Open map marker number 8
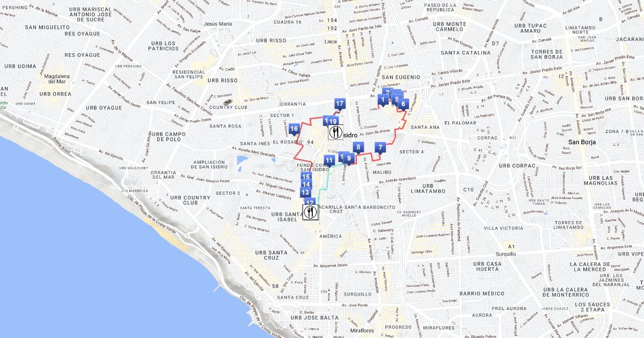The width and height of the screenshot is (644, 338). [x=358, y=148]
